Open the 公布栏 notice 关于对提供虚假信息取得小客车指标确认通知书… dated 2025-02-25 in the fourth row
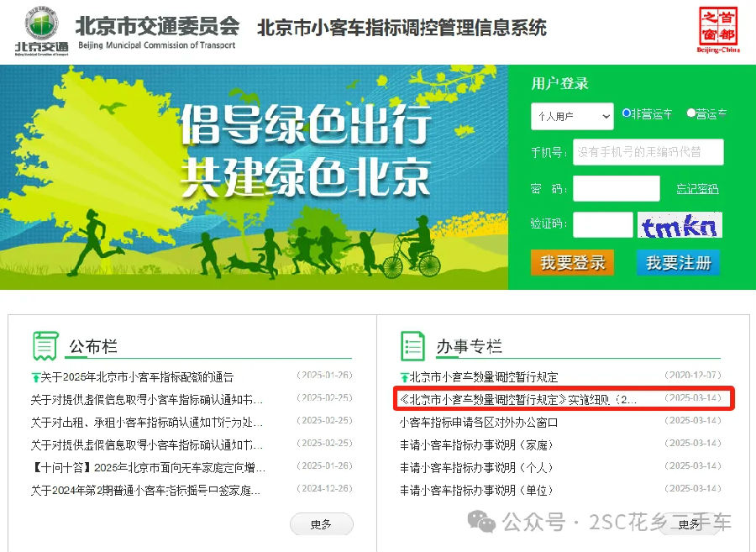Image resolution: width=756 pixels, height=552 pixels. 146,445
